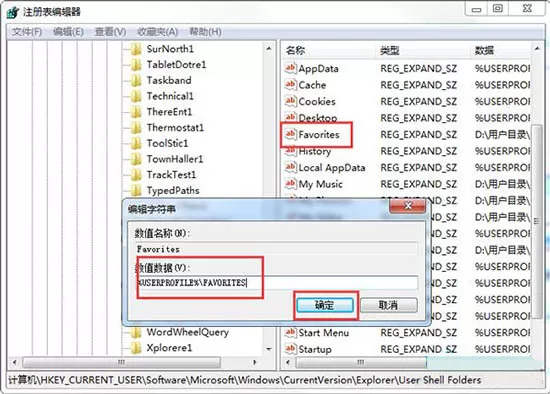Viewport: 550px width, 394px height.
Task: Click the tree pane horizontal scrollbar thumb
Action: pos(121,362)
